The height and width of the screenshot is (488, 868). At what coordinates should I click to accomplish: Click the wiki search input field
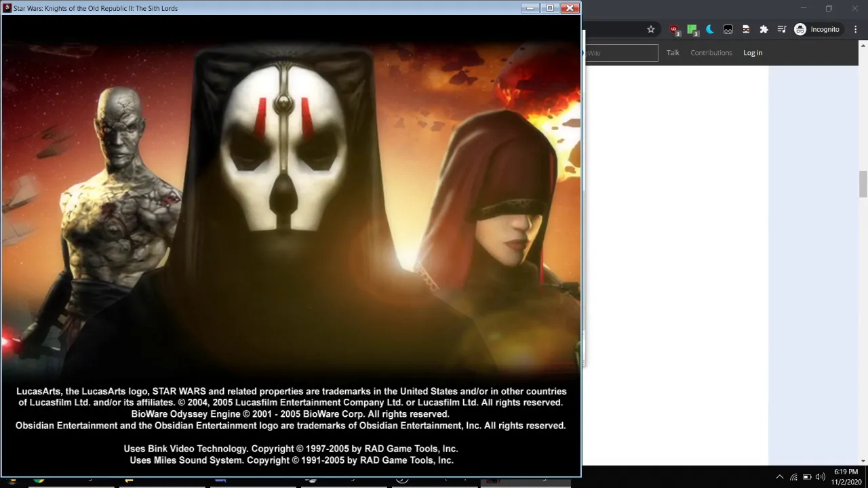tap(621, 53)
